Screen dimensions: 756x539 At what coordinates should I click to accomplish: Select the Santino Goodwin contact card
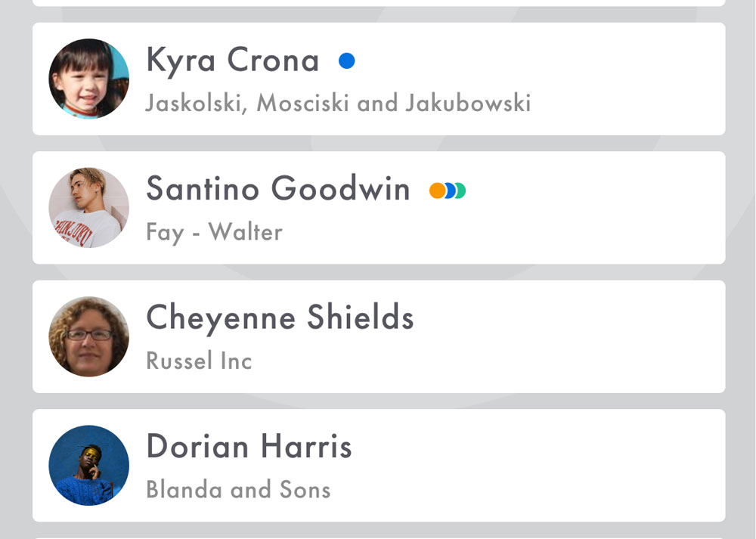coord(379,208)
